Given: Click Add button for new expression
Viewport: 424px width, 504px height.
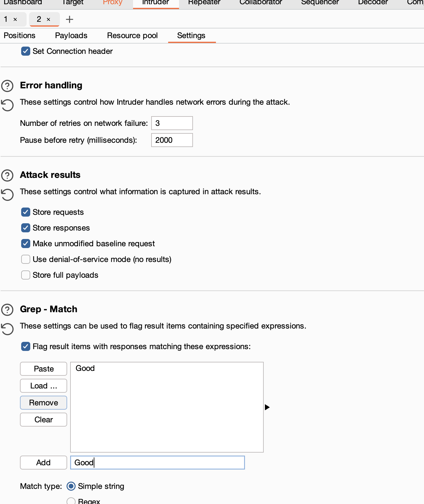Looking at the screenshot, I should tap(44, 463).
